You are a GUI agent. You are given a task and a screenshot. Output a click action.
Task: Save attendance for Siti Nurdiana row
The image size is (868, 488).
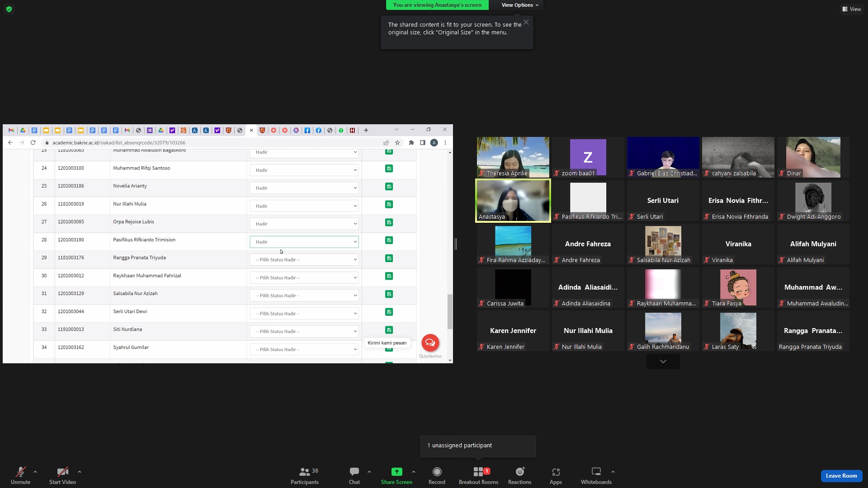pos(389,330)
